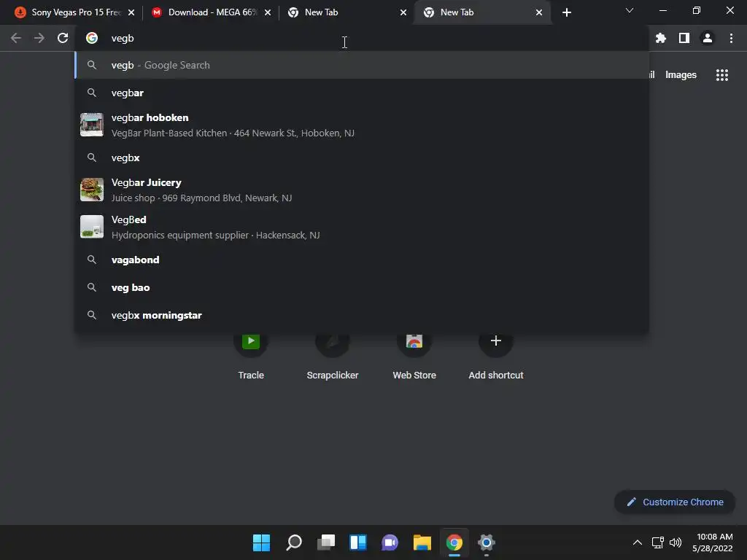Show hidden tray icons chevron
Viewport: 747px width, 560px height.
(x=637, y=542)
